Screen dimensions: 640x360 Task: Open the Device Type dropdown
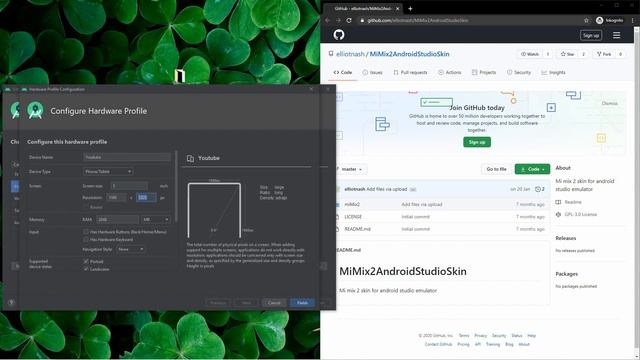[108, 171]
